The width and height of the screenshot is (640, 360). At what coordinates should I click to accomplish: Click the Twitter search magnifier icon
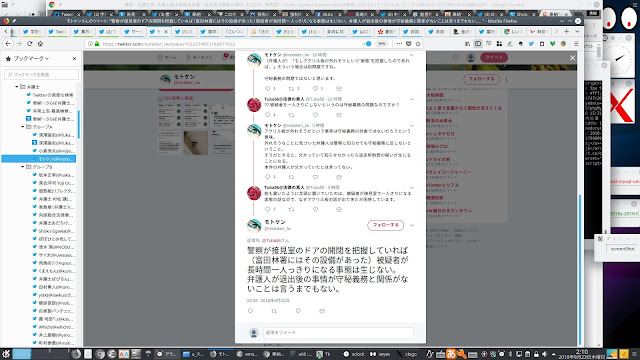(x=456, y=58)
